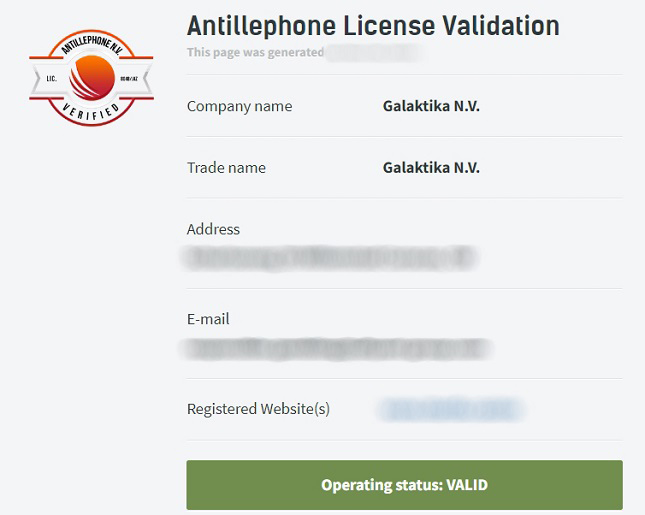
Task: Click the E-mail label
Action: (x=208, y=319)
